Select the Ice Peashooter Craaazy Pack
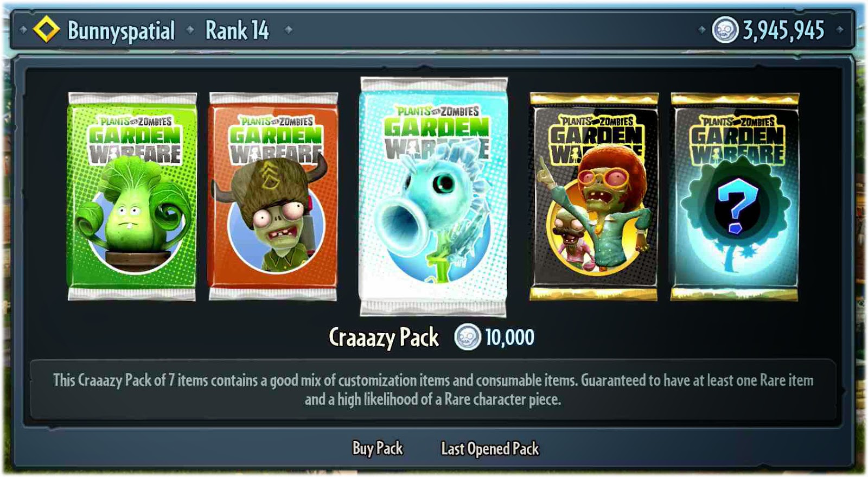 click(x=433, y=196)
